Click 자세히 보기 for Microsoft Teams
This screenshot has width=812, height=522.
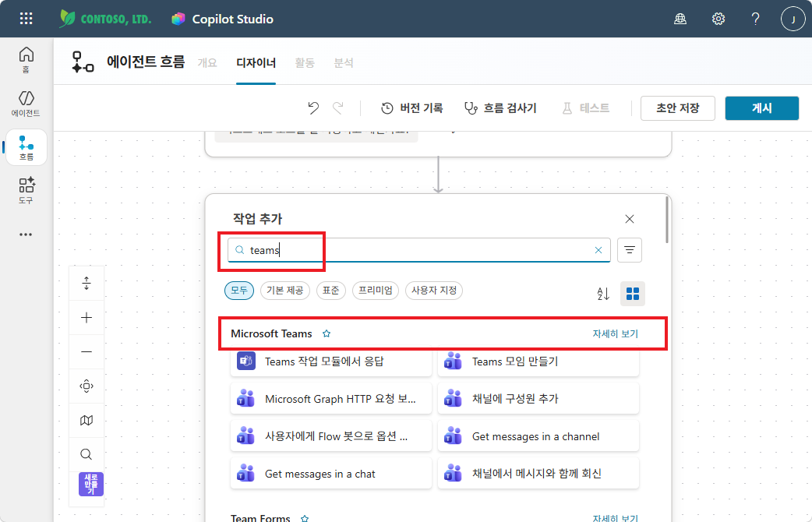[615, 333]
